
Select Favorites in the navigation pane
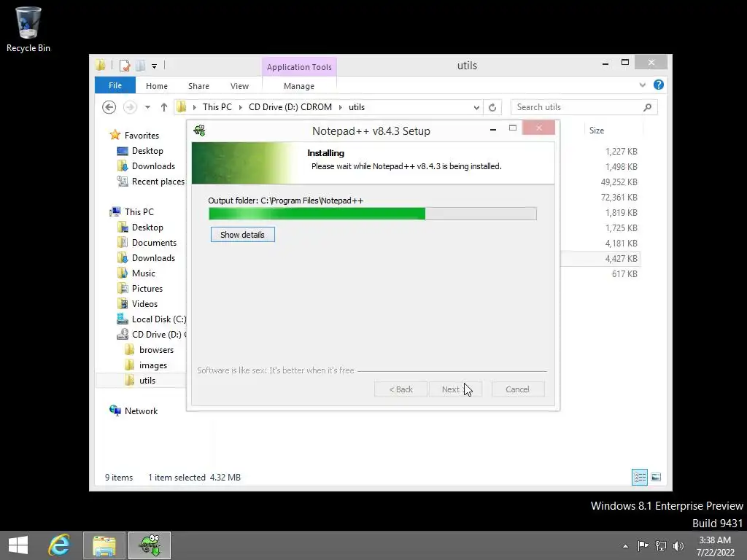point(142,135)
